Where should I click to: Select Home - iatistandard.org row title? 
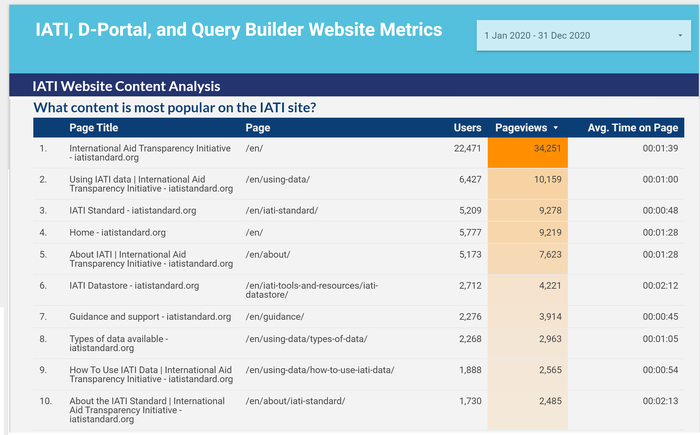point(117,233)
